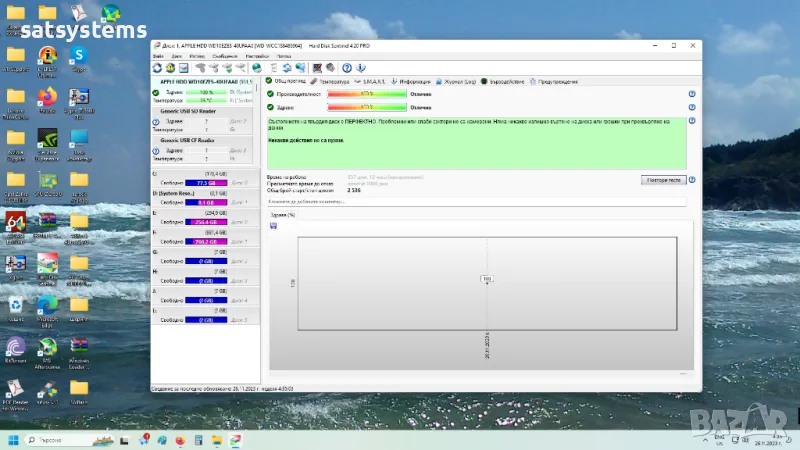The height and width of the screenshot is (450, 800).
Task: Click the globe icon in the toolbar
Action: (x=257, y=68)
